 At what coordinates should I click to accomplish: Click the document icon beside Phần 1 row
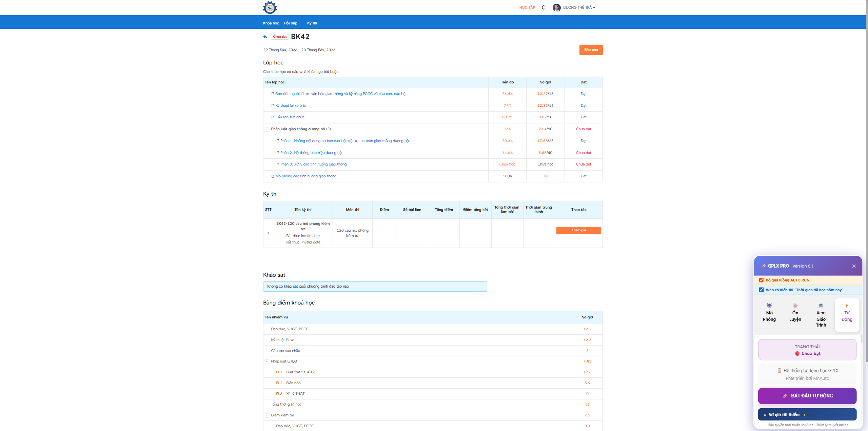point(278,141)
